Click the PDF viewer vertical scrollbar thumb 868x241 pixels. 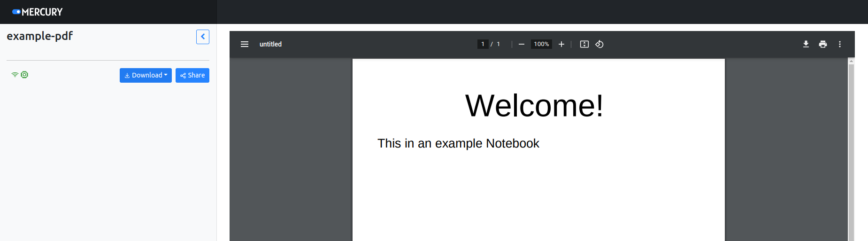tap(851, 150)
